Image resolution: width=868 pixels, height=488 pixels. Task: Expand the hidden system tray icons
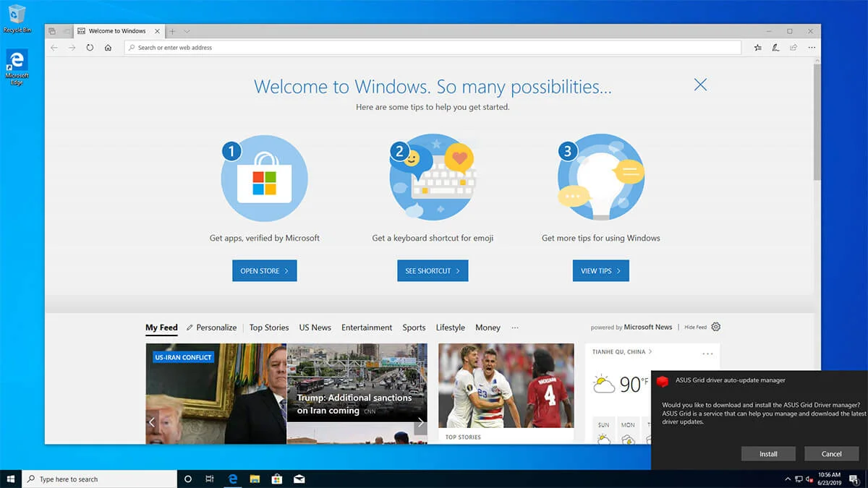(787, 479)
